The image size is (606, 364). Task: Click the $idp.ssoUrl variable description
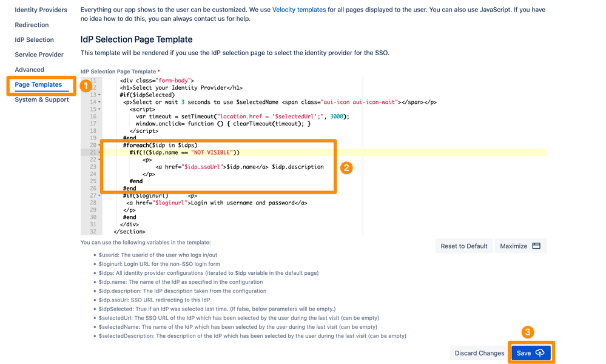pos(154,300)
